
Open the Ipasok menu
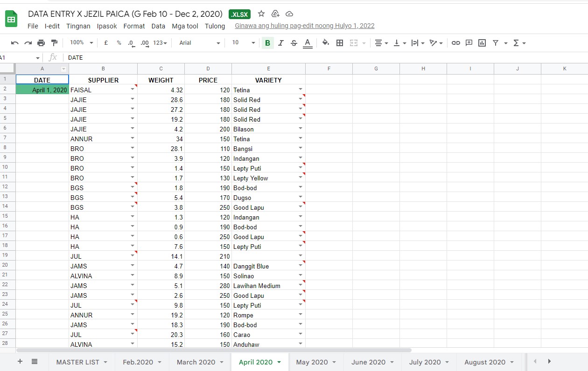click(107, 26)
